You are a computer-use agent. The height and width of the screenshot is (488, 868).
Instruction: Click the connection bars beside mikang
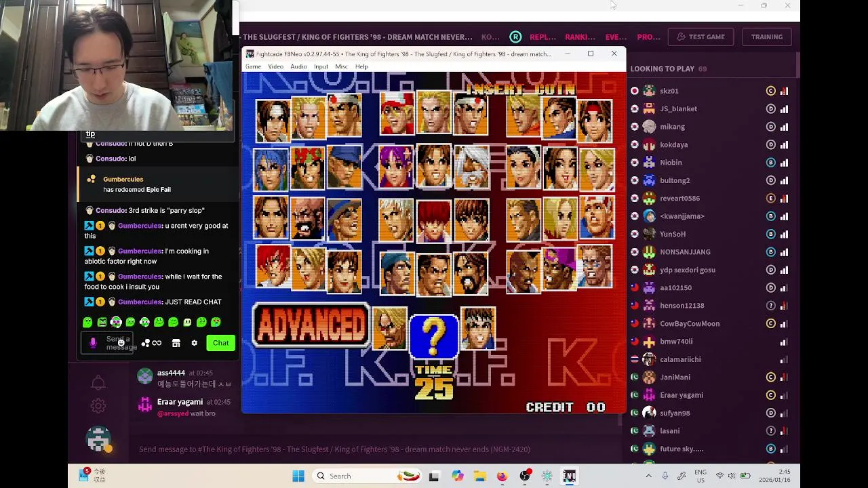coord(784,127)
